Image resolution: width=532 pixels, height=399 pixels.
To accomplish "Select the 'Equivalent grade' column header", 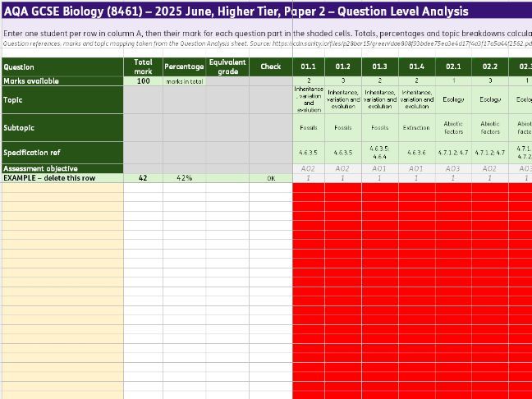I will (227, 66).
